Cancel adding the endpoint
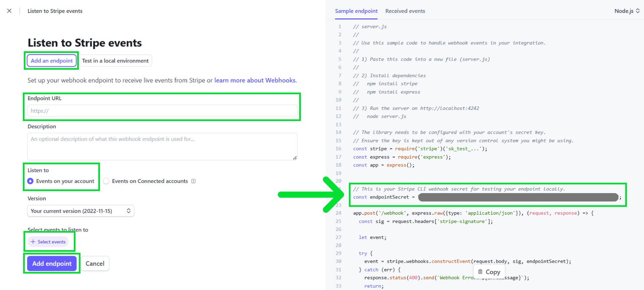The image size is (644, 290). (x=95, y=264)
